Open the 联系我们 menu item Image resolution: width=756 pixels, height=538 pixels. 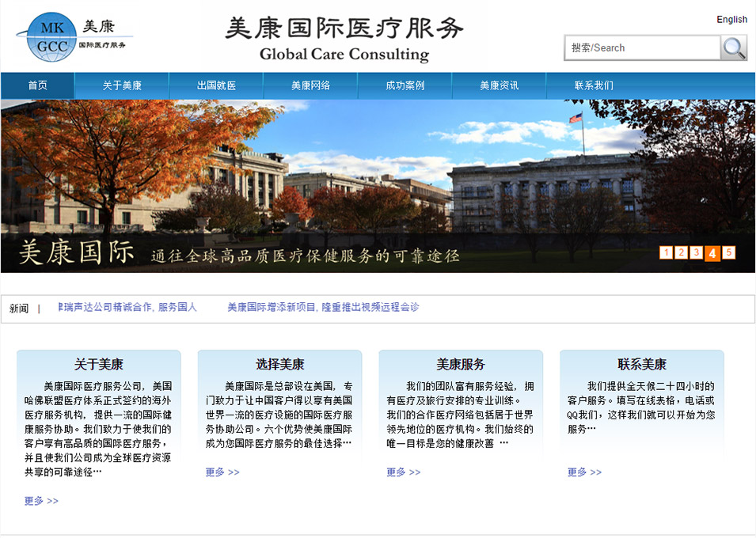[x=594, y=85]
